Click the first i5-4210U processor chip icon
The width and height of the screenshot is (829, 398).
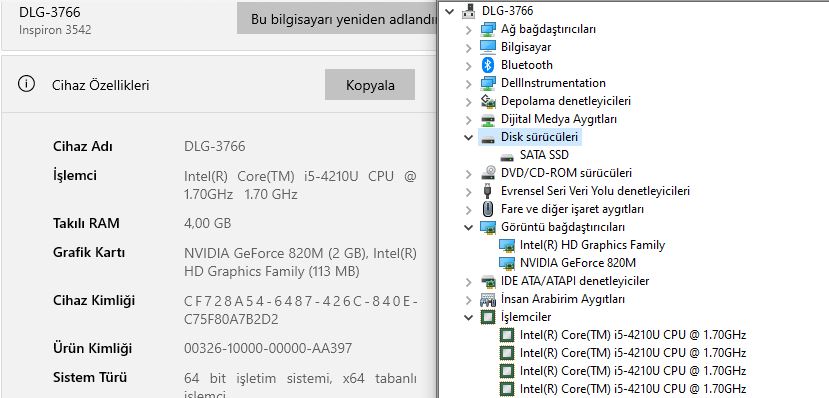point(506,335)
